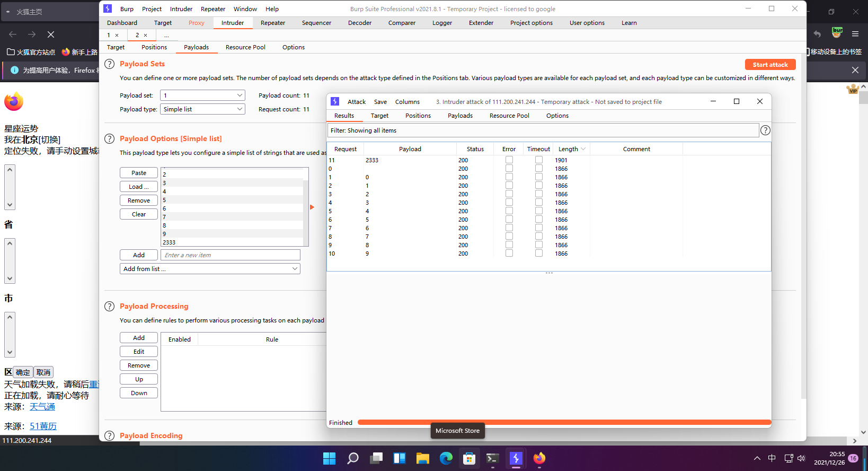Open Payload Options help icon

pos(109,139)
